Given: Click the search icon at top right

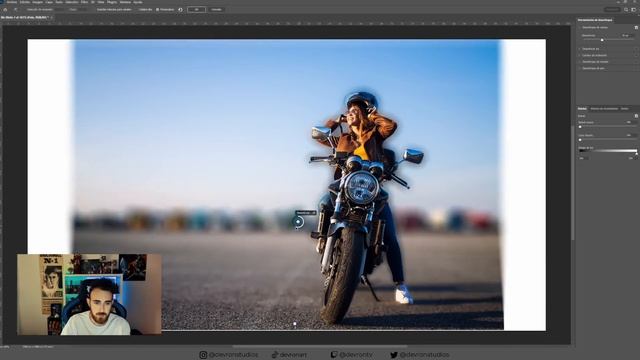Looking at the screenshot, I should (x=626, y=9).
